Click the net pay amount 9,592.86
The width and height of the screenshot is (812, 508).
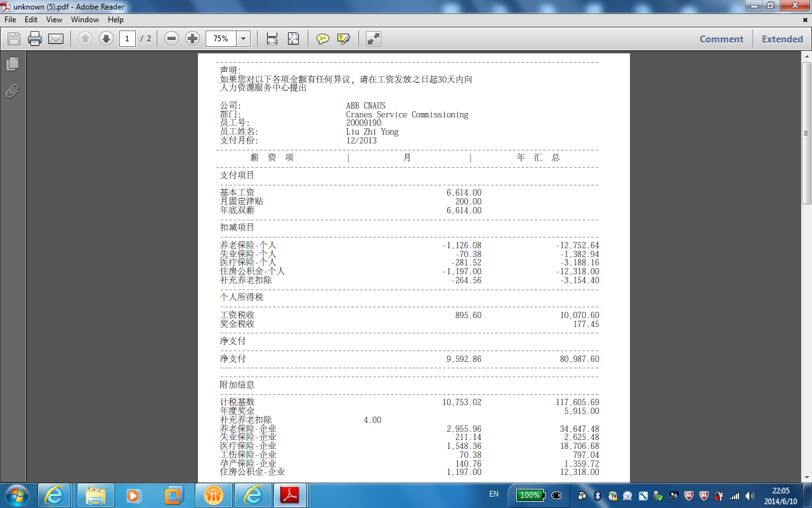(464, 359)
